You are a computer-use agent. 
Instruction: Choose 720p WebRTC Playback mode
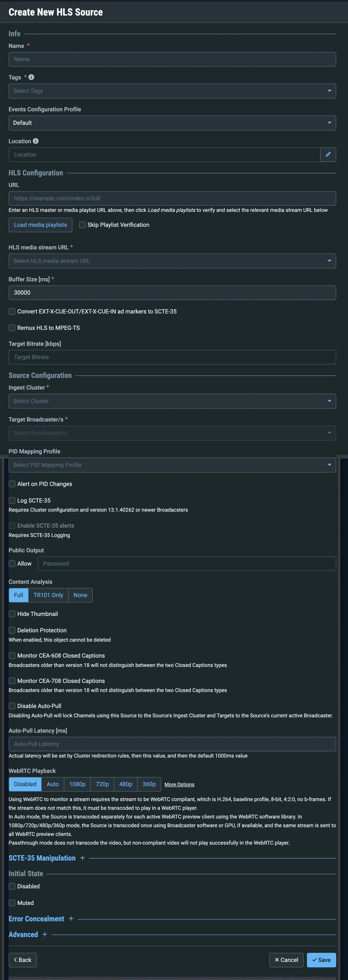[x=102, y=784]
